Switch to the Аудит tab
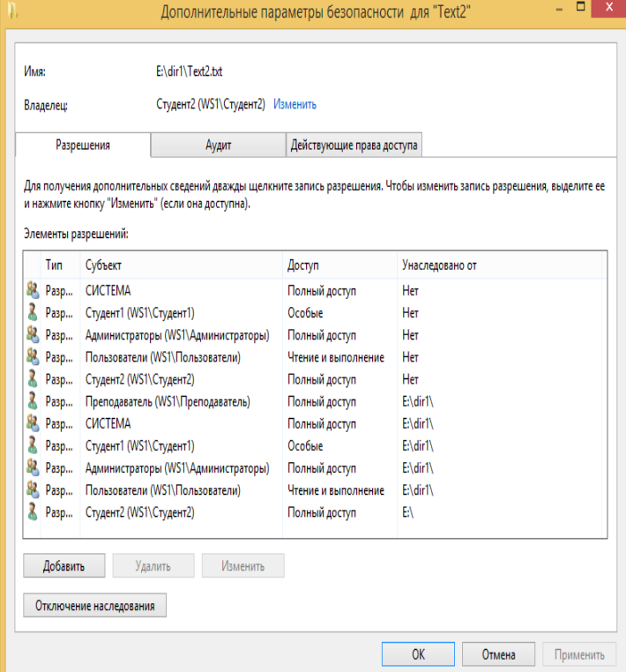Image resolution: width=626 pixels, height=672 pixels. [218, 146]
